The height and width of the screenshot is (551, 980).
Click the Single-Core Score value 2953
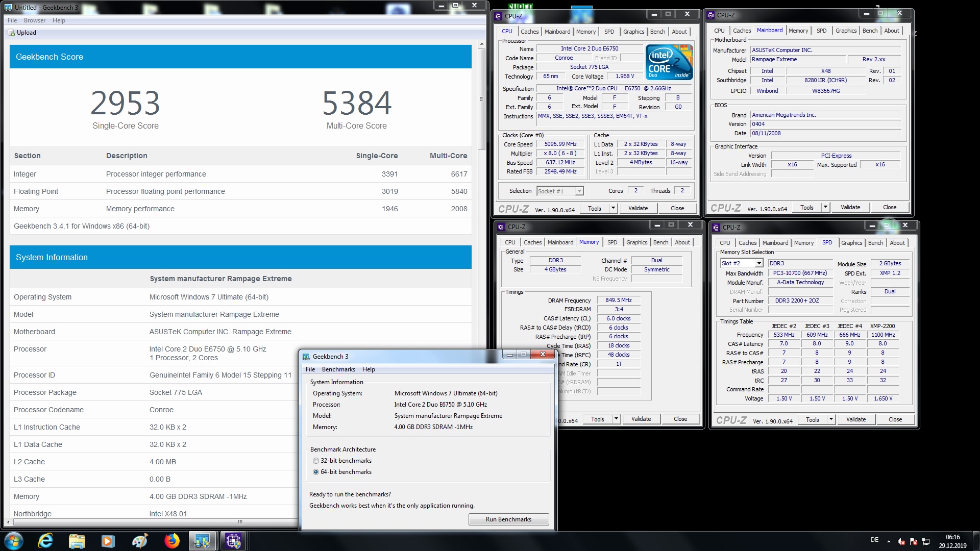pos(126,103)
